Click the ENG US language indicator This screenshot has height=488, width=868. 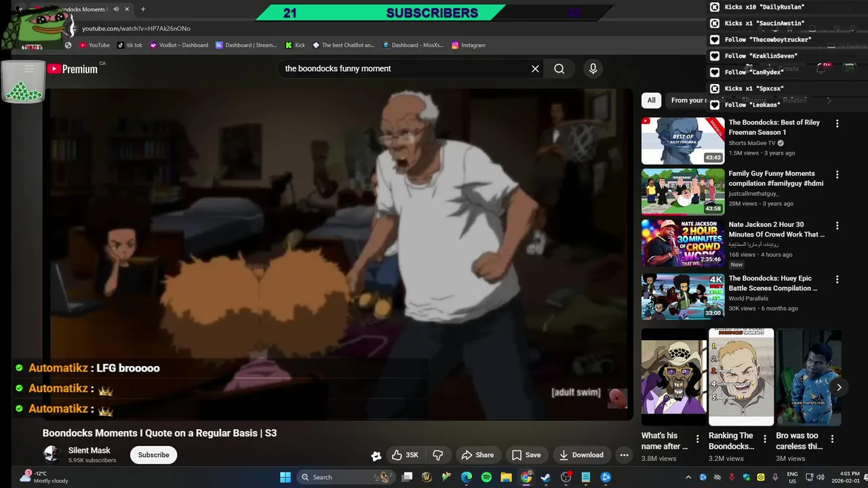coord(792,477)
